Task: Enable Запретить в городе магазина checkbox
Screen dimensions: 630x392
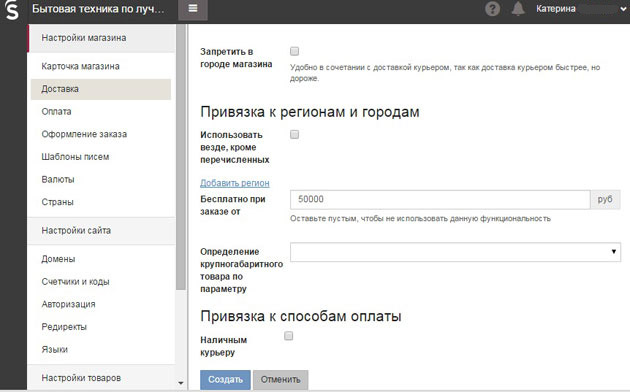Action: coord(295,51)
